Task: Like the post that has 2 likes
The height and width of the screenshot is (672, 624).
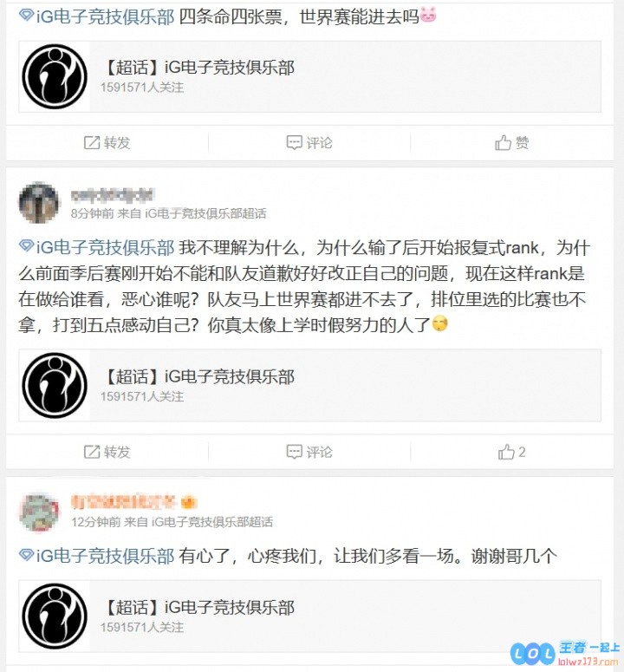Action: [511, 452]
